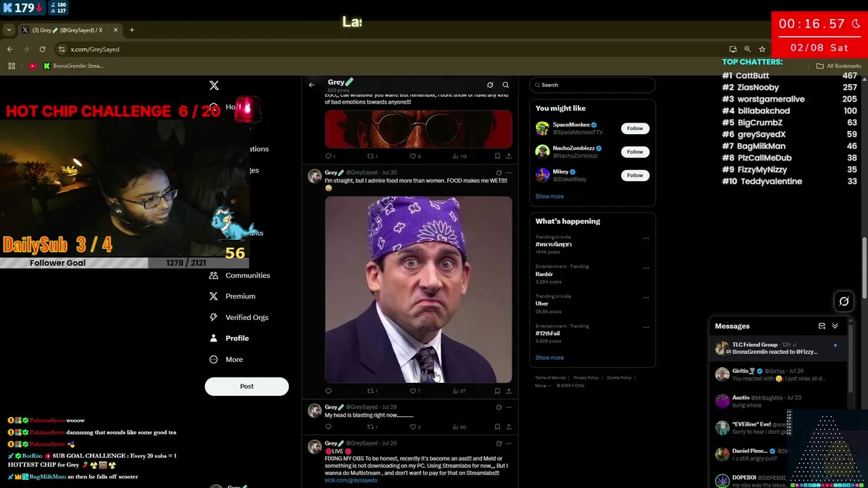Open the Steve Carell bandana image
The image size is (868, 488).
[418, 290]
